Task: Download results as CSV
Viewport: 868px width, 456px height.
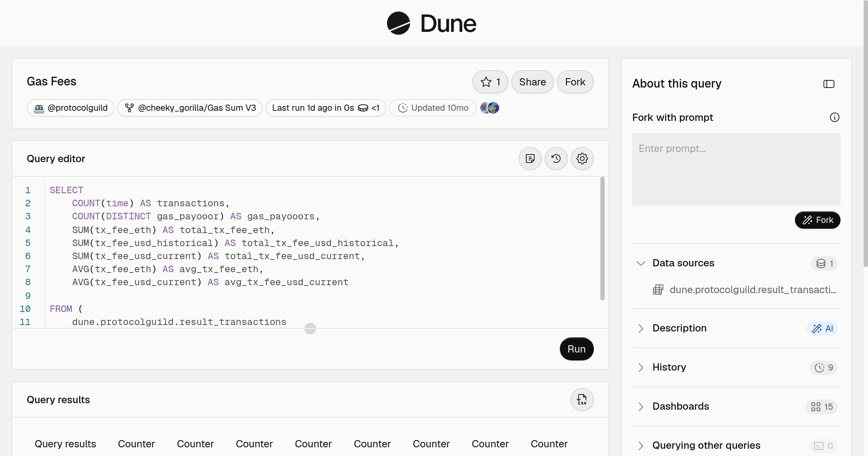Action: pyautogui.click(x=582, y=400)
